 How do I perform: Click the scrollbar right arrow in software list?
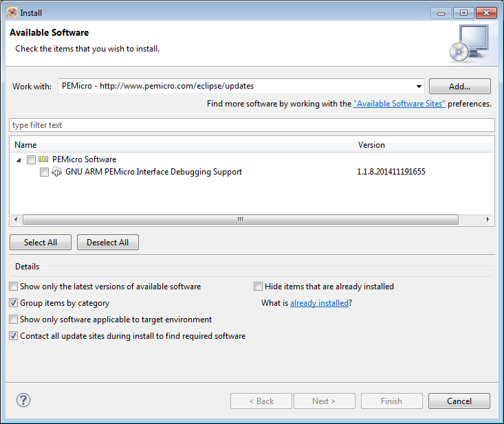(487, 220)
